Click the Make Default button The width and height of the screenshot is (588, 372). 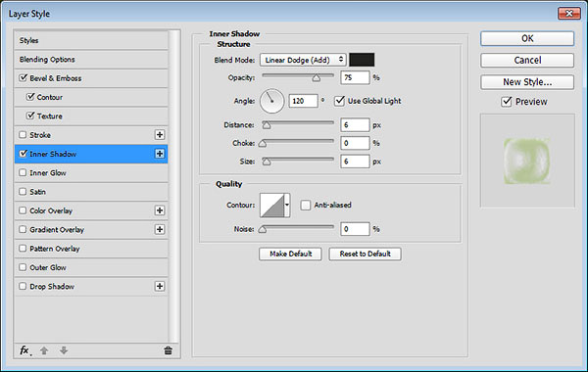point(291,254)
